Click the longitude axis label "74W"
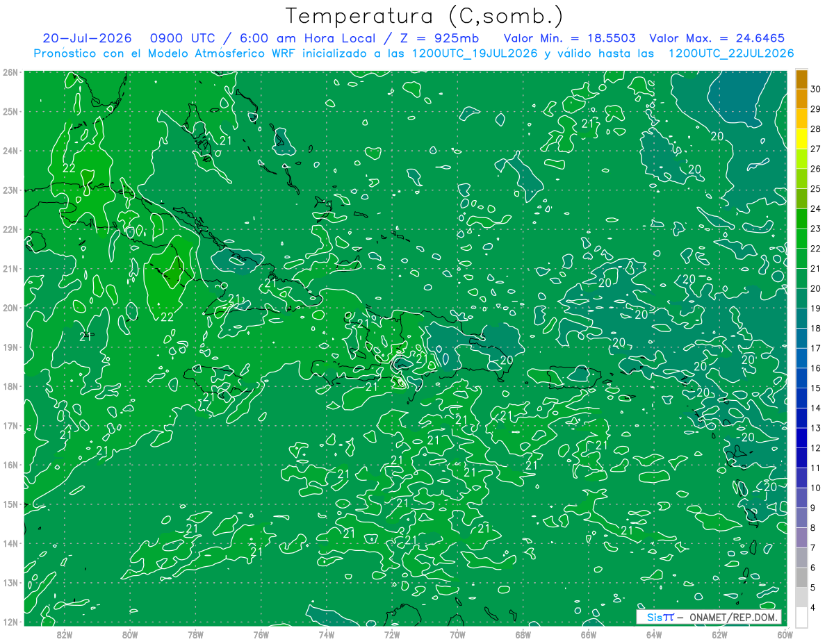This screenshot has height=644, width=834. pyautogui.click(x=326, y=634)
